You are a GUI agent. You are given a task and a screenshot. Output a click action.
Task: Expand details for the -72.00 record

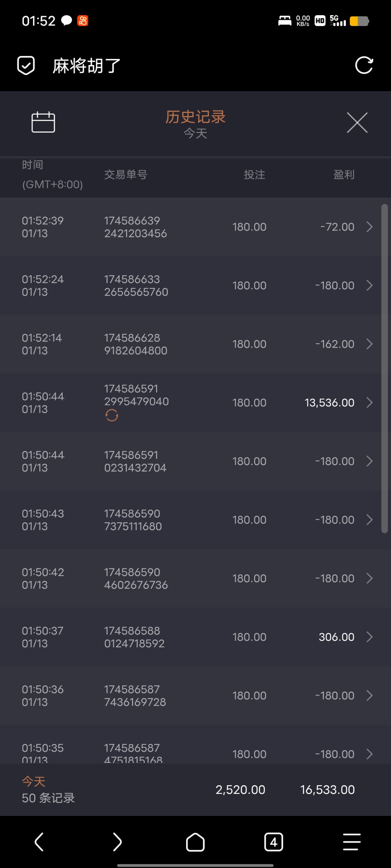coord(369,227)
